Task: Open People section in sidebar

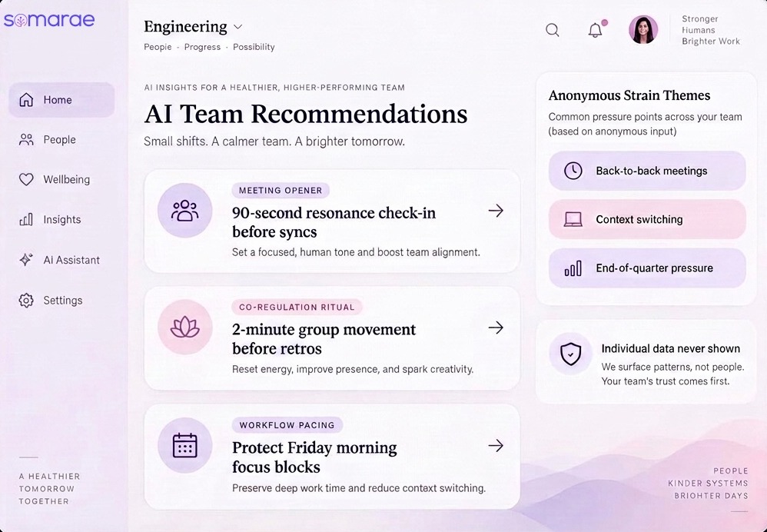Action: click(61, 140)
